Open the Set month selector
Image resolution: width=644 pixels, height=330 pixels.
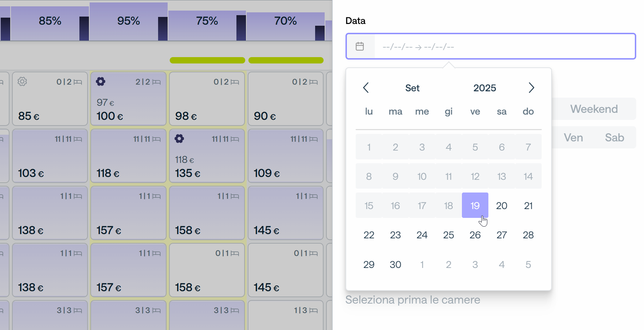pos(412,88)
